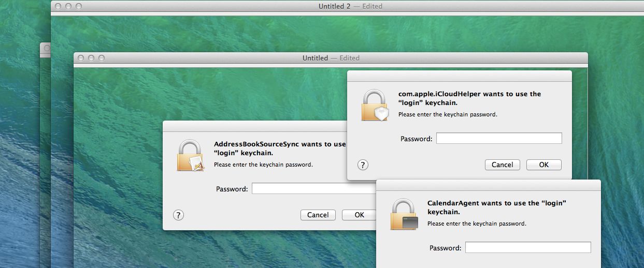Close the 'Untitled' window
This screenshot has height=268, width=644.
(x=81, y=58)
